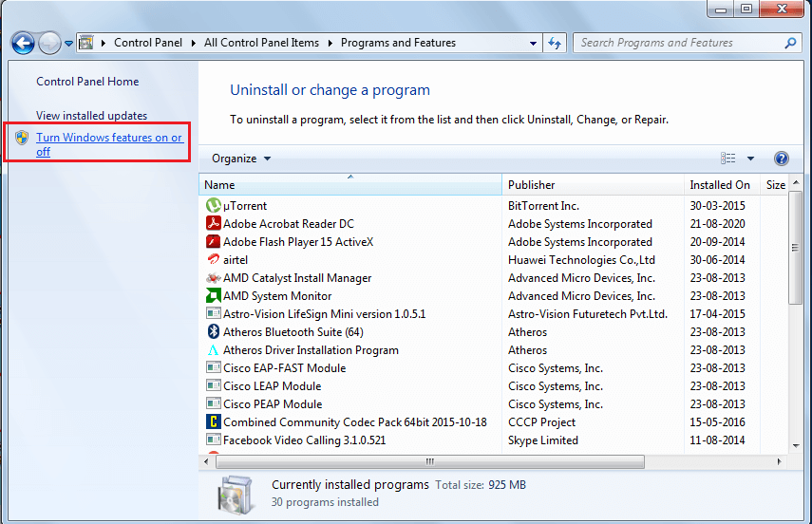Select the Combined Community Codec Pack icon
The width and height of the screenshot is (812, 524).
214,422
